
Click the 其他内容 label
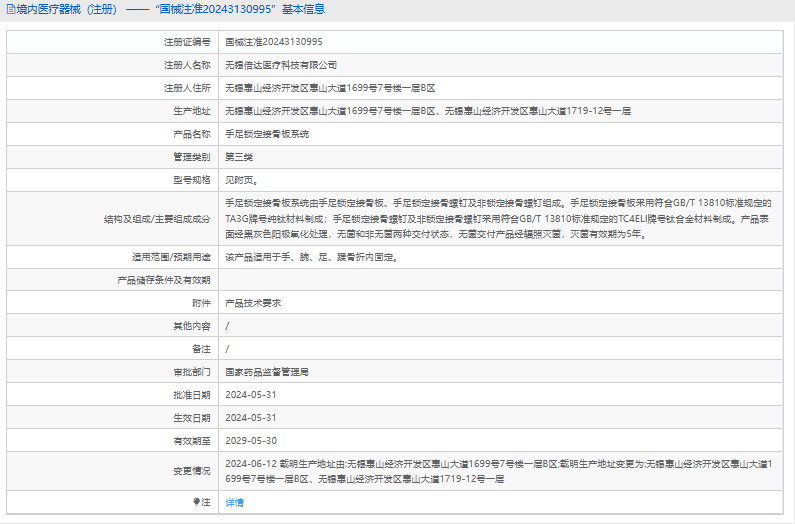pos(192,326)
